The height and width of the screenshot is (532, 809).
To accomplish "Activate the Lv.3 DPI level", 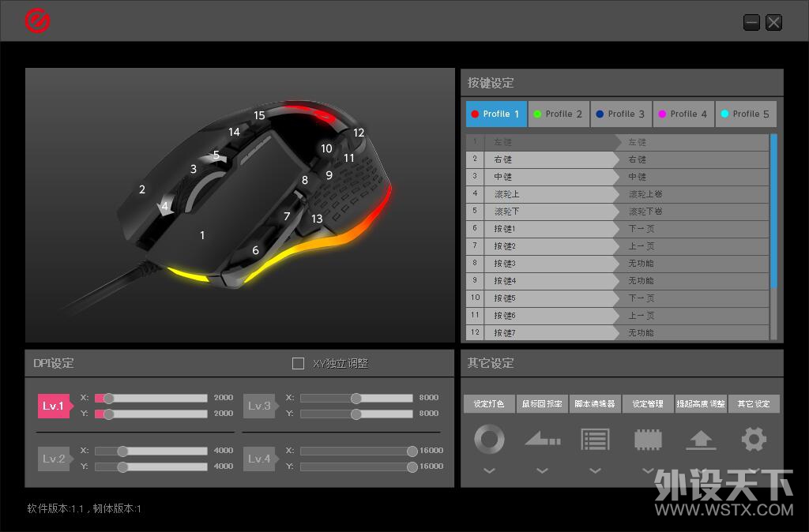I will click(x=259, y=406).
